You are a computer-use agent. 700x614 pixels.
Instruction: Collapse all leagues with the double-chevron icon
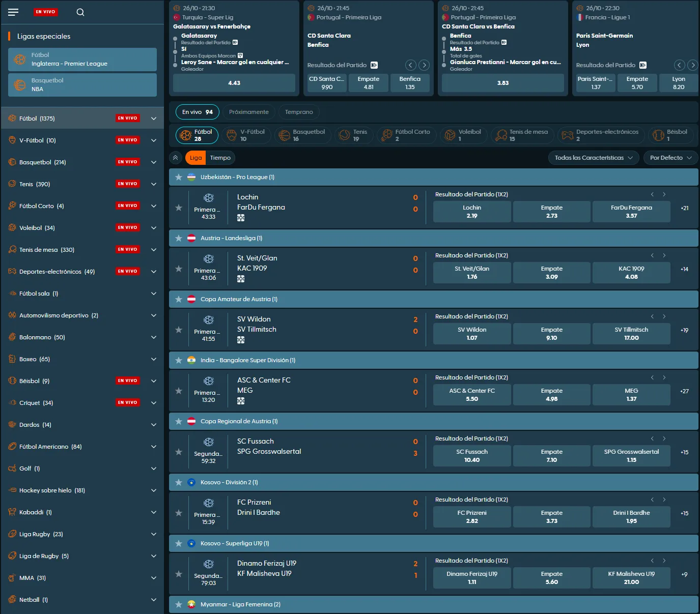click(x=175, y=158)
